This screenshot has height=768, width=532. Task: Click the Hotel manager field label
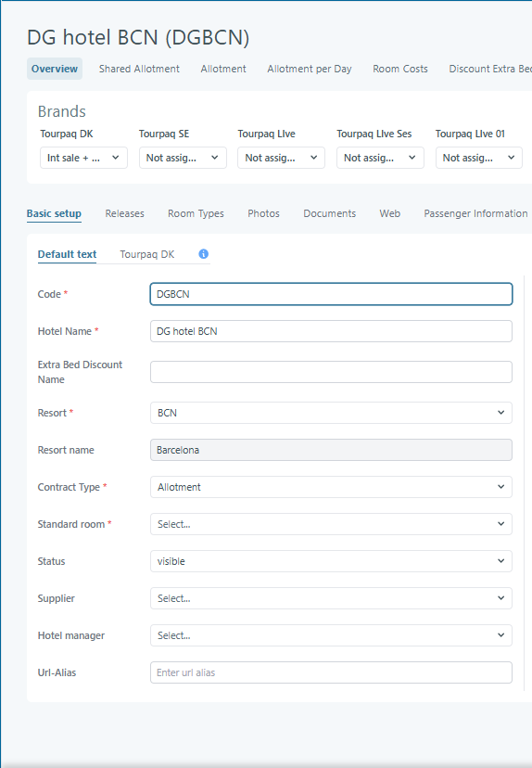[71, 635]
